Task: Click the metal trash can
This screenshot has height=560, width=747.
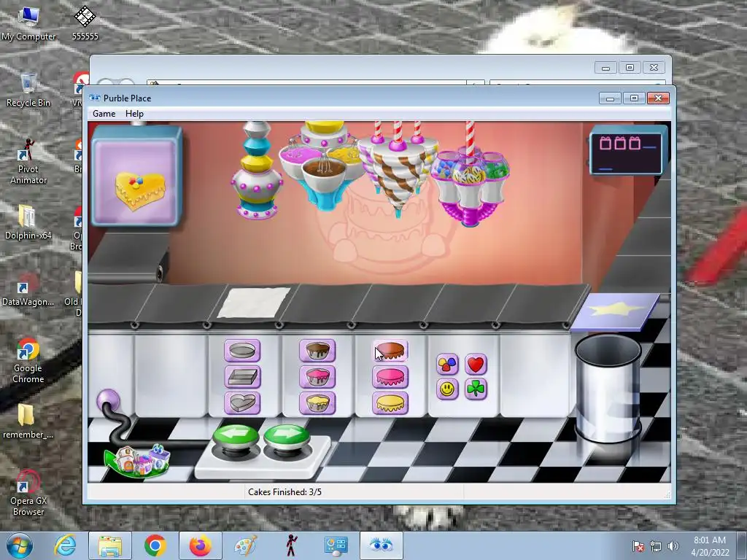Action: (608, 388)
